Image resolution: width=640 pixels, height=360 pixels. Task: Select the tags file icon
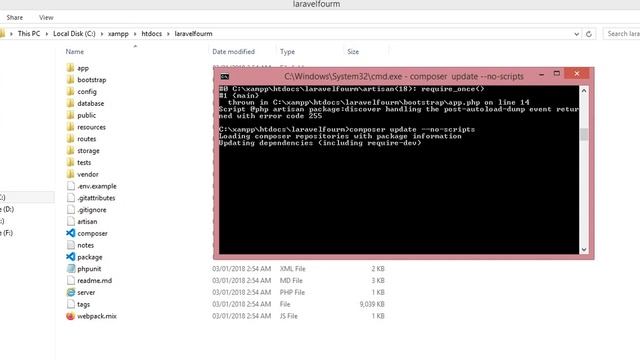[71, 304]
